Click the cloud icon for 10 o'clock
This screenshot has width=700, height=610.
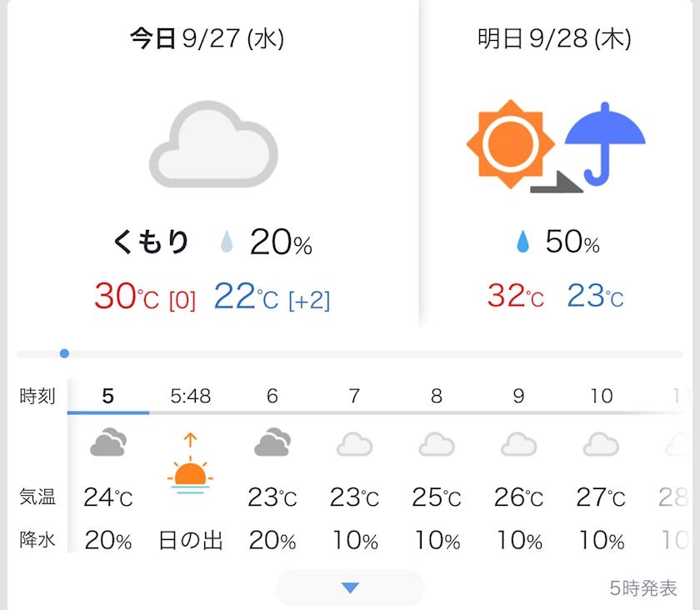(601, 444)
